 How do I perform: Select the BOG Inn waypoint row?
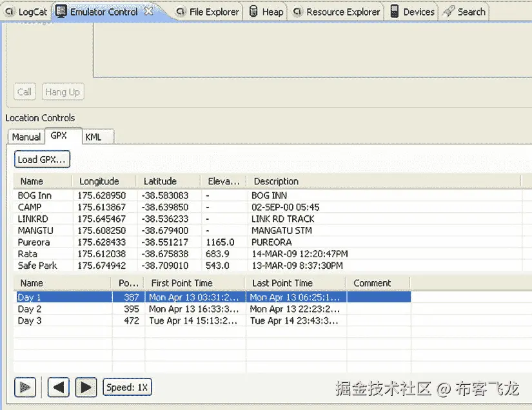click(268, 196)
